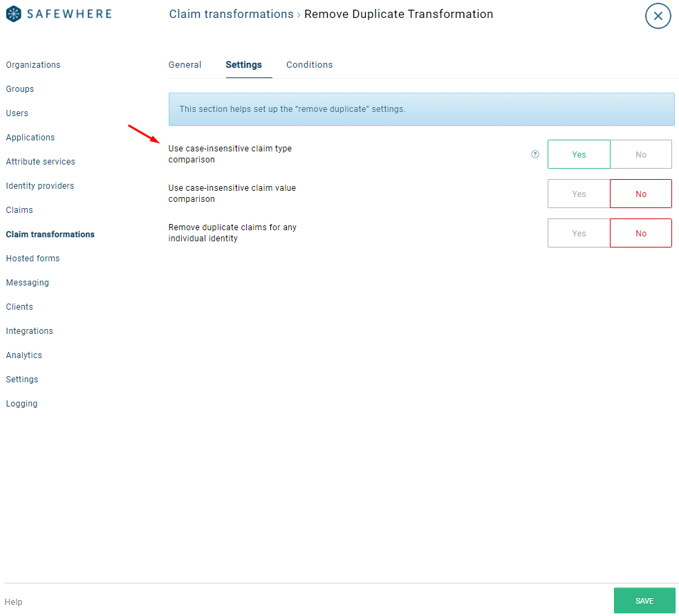The image size is (679, 616).
Task: Open Identity providers from sidebar
Action: (x=40, y=186)
